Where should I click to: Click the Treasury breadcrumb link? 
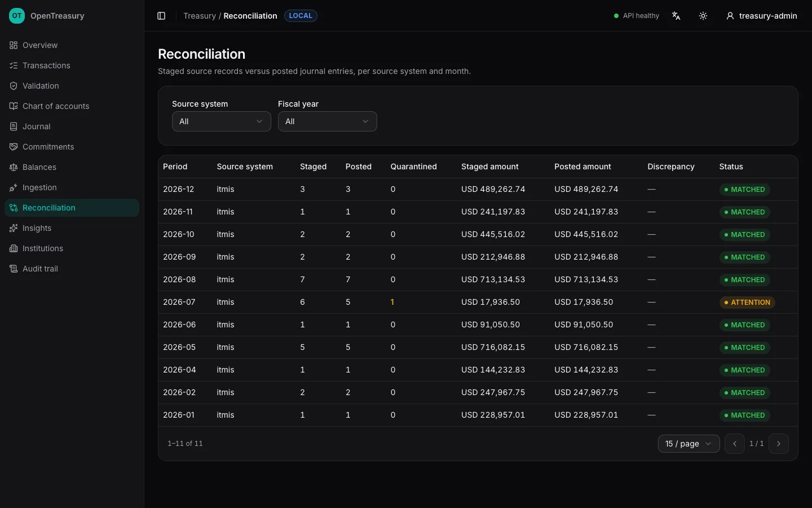pos(200,16)
